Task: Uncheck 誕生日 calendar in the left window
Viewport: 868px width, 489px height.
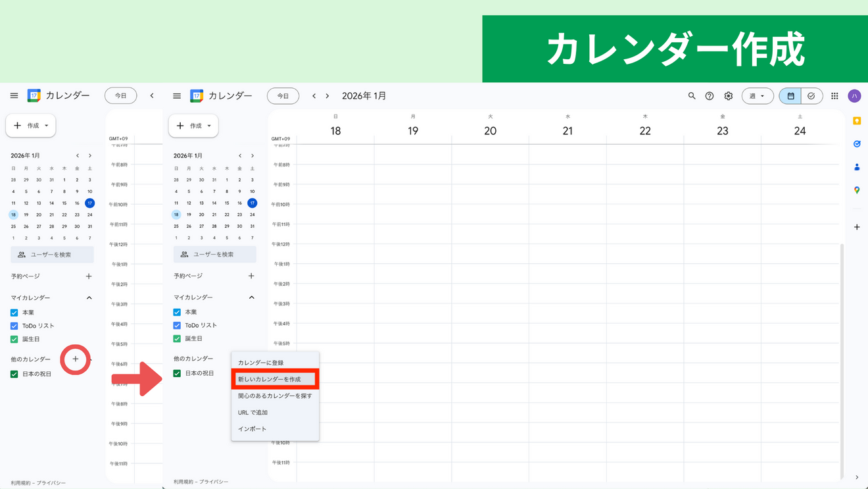Action: (x=14, y=339)
